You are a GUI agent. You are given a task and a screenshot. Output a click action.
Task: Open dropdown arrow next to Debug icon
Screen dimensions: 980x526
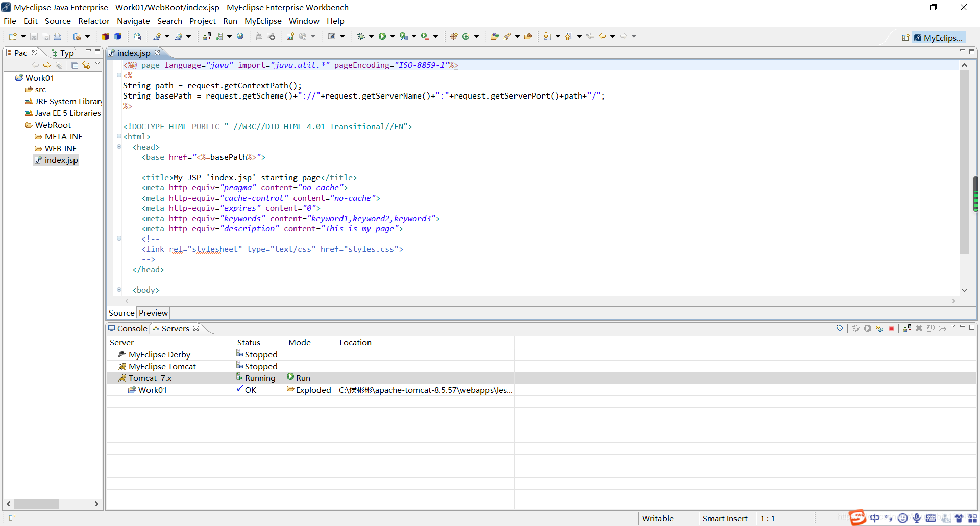[371, 36]
